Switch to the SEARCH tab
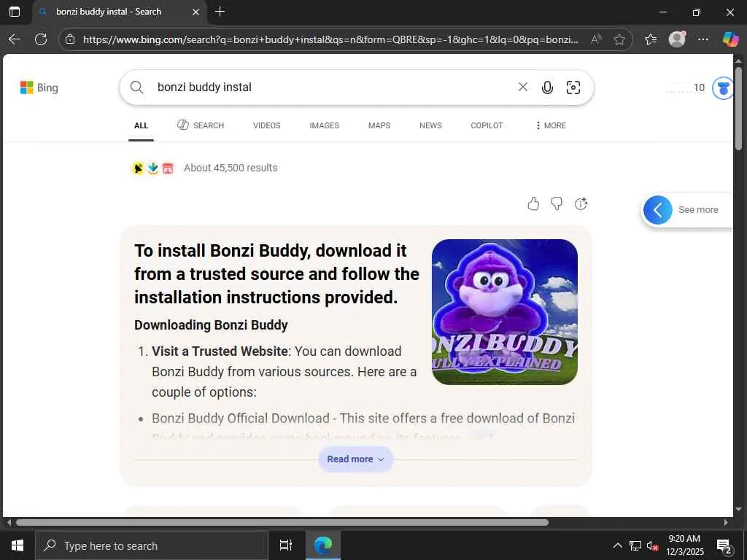The height and width of the screenshot is (560, 747). [x=201, y=125]
